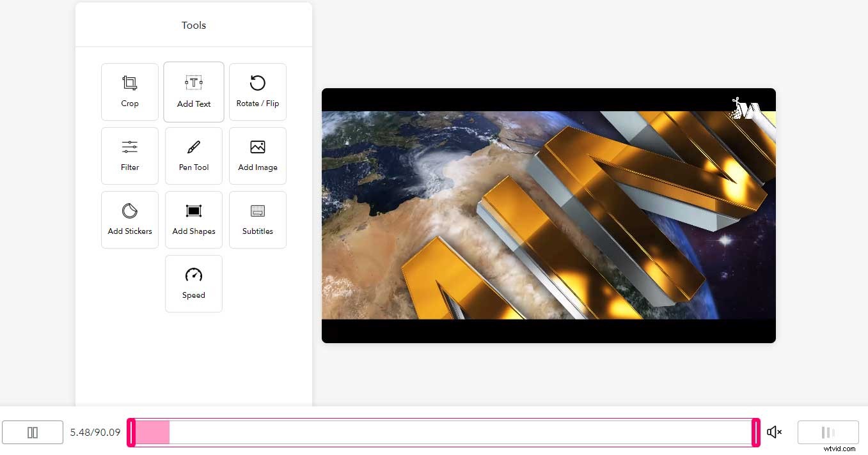Click the logo in video top right corner
The image size is (868, 455).
coord(745,109)
